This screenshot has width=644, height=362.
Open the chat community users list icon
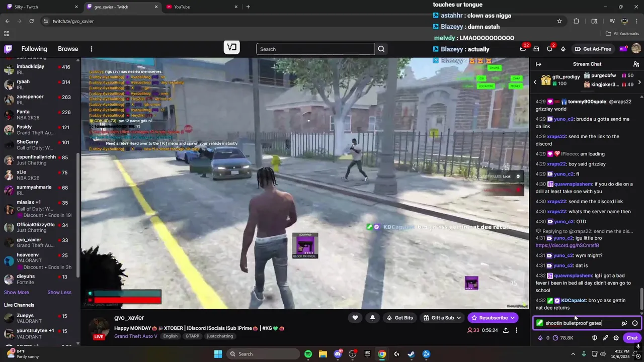click(636, 64)
